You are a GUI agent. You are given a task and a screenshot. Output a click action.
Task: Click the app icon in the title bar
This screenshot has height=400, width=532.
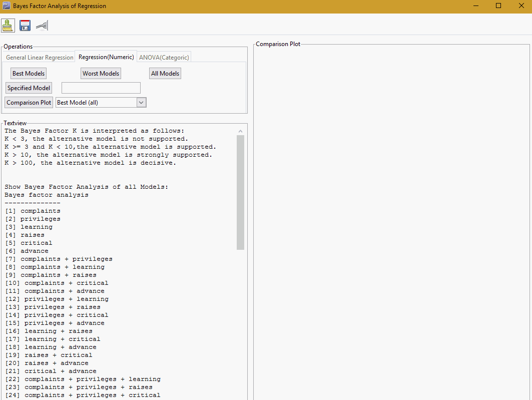click(6, 6)
